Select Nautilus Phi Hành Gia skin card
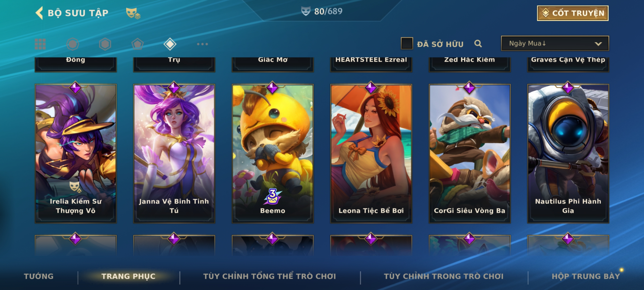Screen dimensions: 644x290 [568, 154]
